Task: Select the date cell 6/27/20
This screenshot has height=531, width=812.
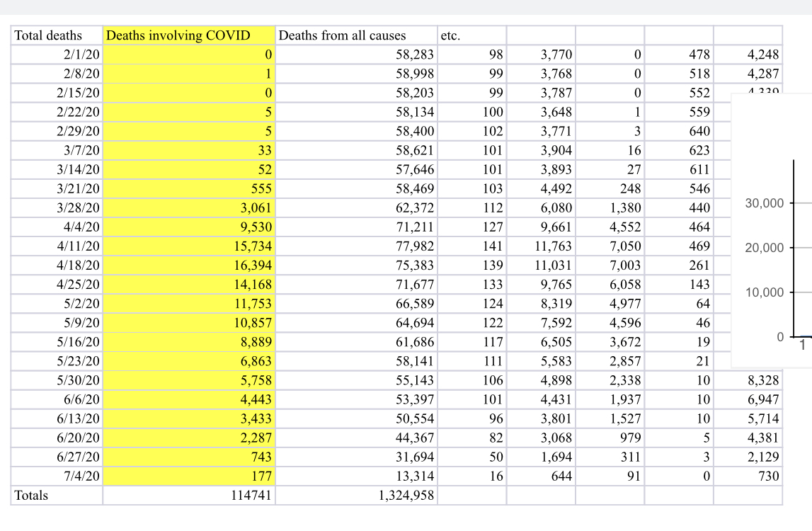Action: [57, 457]
